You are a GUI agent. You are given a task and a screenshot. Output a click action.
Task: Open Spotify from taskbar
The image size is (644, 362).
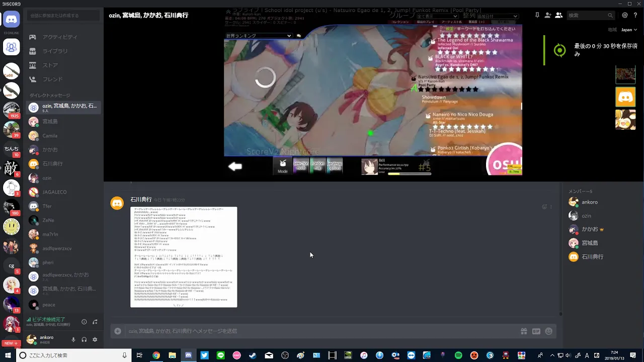pyautogui.click(x=458, y=355)
